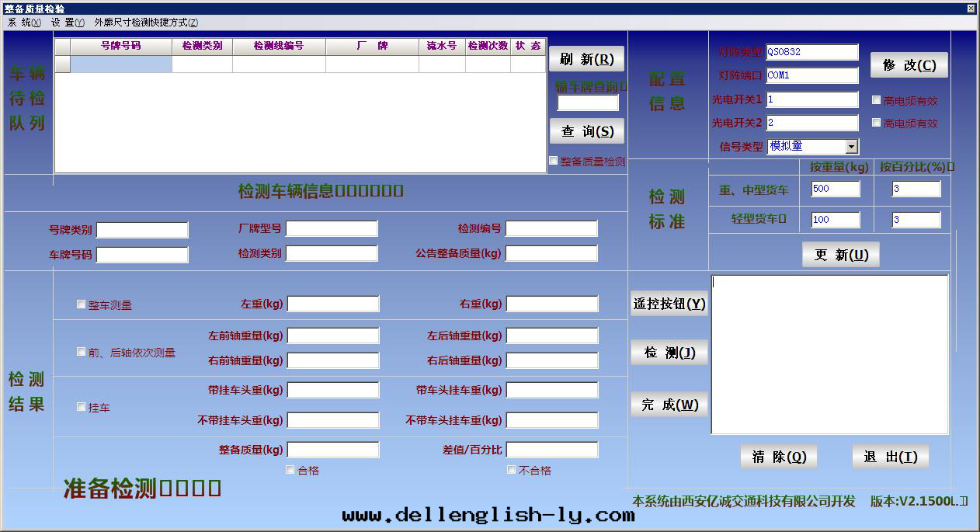
Task: Open the 外廓尺寸检测快捷方式(Z) menu
Action: pyautogui.click(x=146, y=23)
